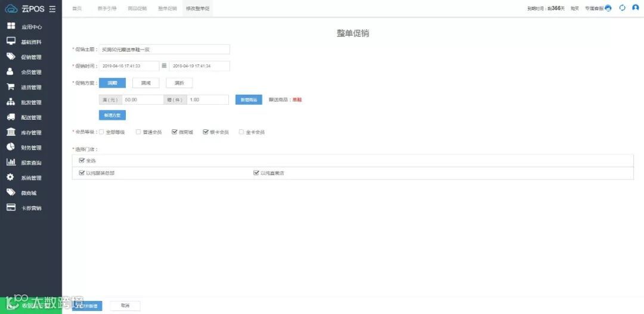Click the calendar icon between promotion dates

click(x=164, y=66)
